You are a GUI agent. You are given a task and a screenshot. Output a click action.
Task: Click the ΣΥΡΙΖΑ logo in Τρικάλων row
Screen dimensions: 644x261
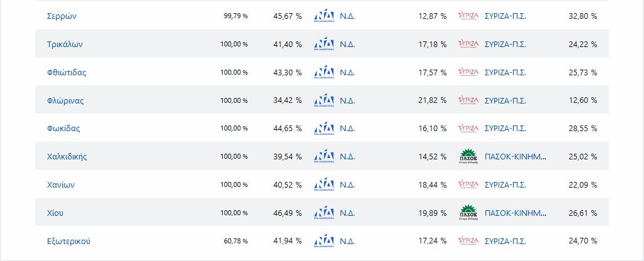468,45
